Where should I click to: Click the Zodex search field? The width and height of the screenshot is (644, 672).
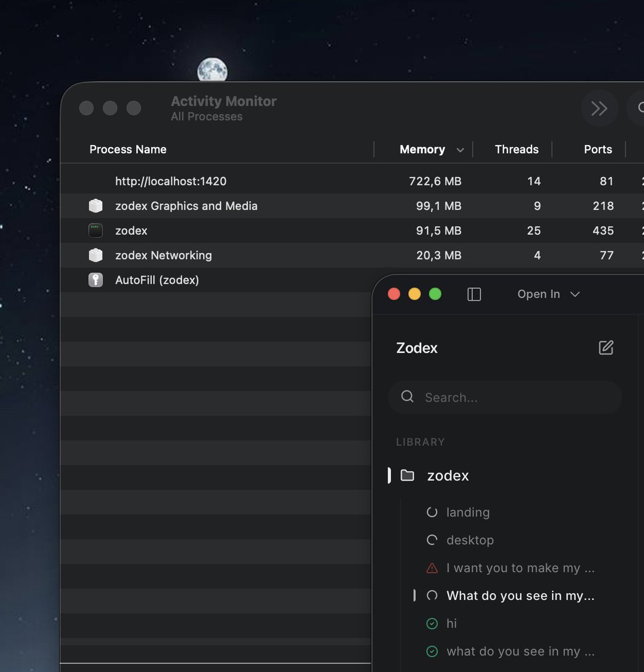(x=505, y=398)
